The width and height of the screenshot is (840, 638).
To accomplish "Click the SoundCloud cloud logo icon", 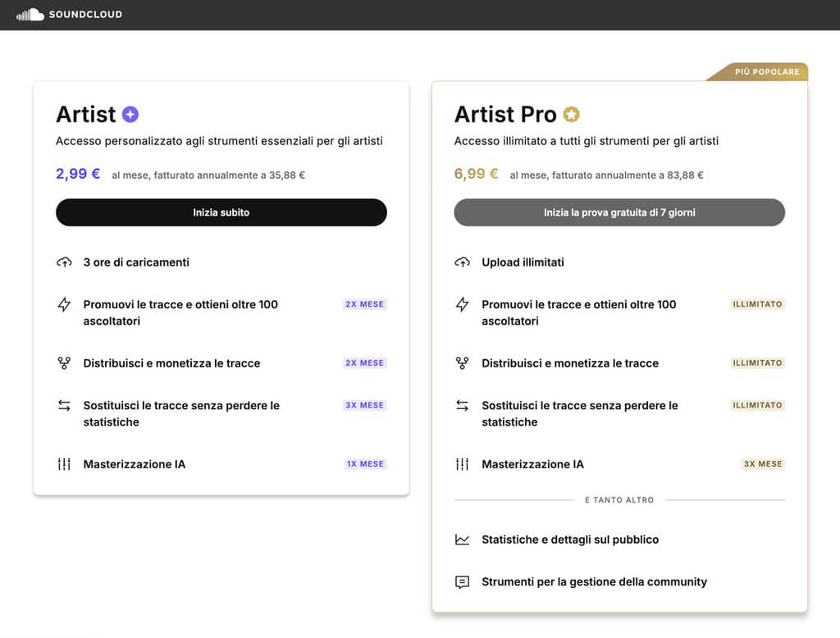I will (30, 15).
